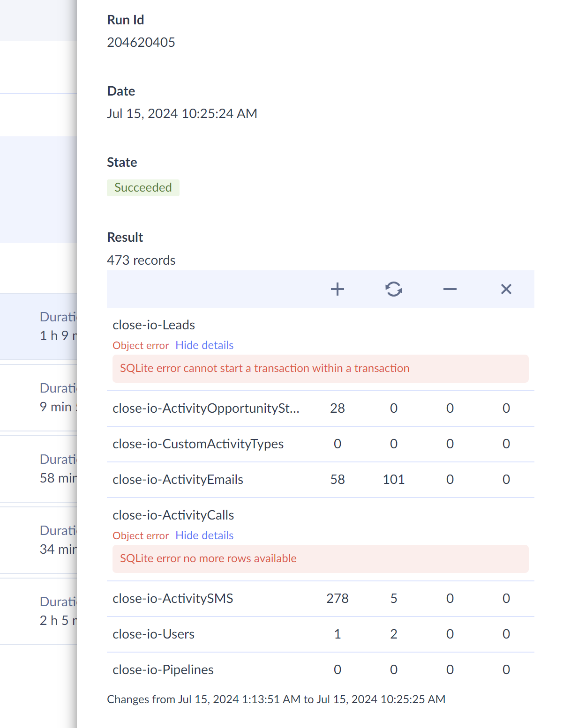The height and width of the screenshot is (728, 563).
Task: Click Object error label under close-io-ActivityCalls
Action: coord(141,535)
